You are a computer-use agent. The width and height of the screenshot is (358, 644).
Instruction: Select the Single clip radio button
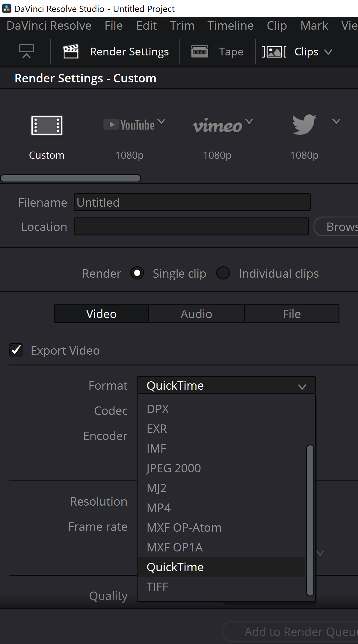tap(137, 273)
